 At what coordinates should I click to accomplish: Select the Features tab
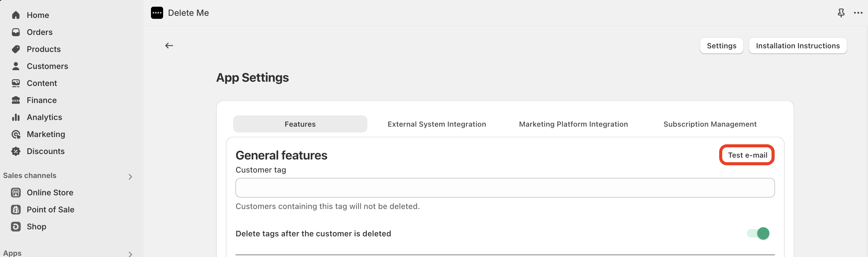[300, 124]
